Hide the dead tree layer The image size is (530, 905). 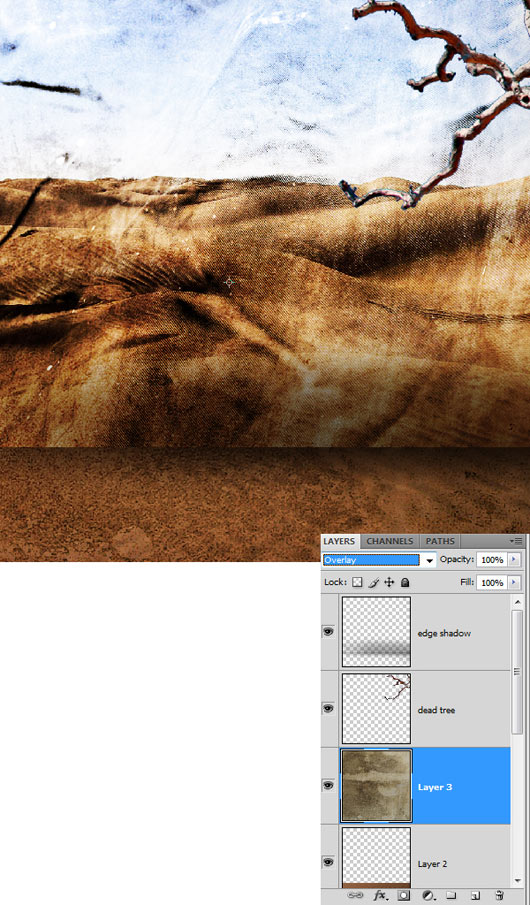329,708
